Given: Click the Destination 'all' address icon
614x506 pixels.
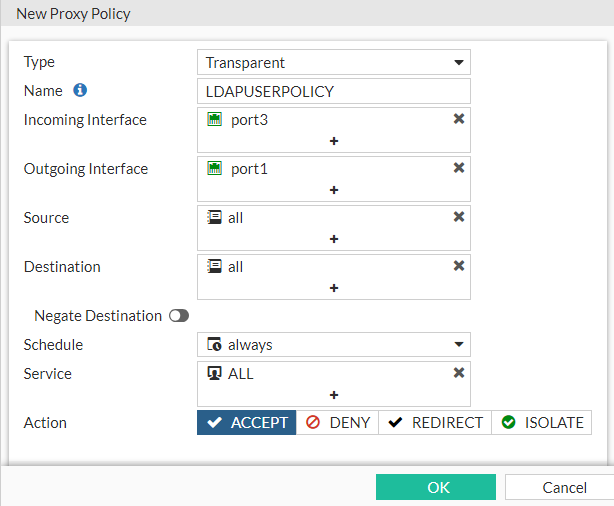Looking at the screenshot, I should pyautogui.click(x=214, y=266).
